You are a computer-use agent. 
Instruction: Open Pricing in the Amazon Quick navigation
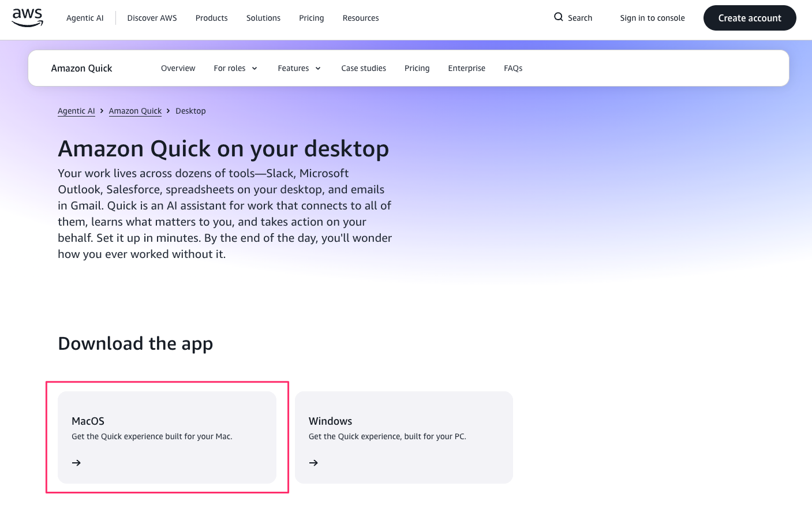click(417, 68)
